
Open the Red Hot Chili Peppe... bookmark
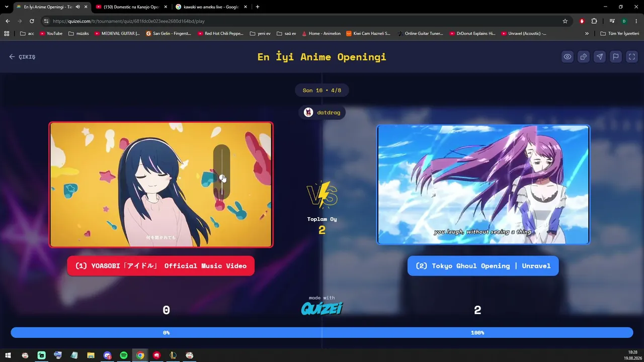click(x=220, y=34)
